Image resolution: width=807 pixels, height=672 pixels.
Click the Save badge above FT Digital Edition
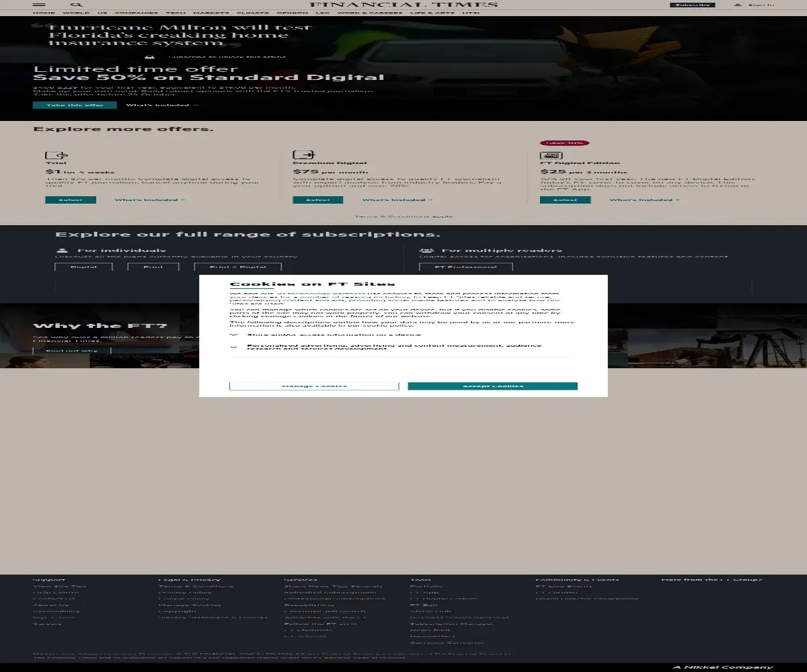click(x=564, y=143)
